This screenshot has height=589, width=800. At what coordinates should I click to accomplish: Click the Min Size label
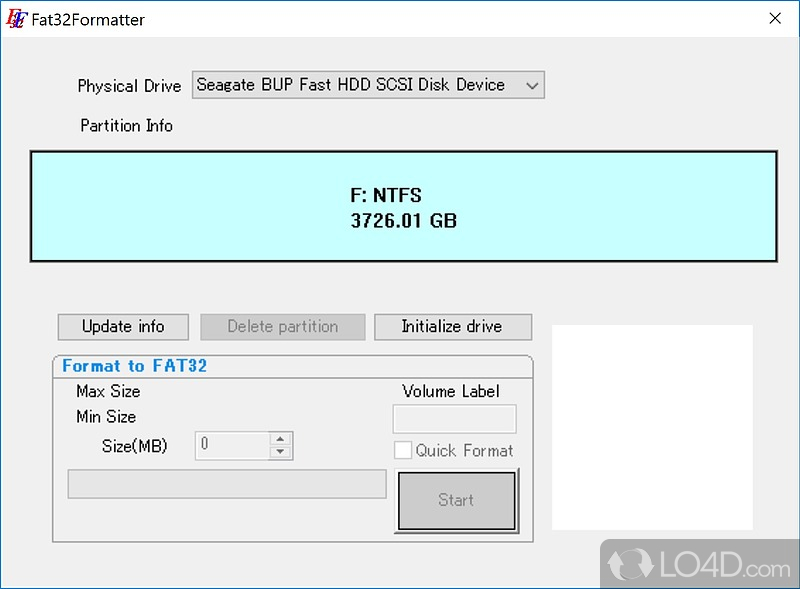tap(106, 417)
